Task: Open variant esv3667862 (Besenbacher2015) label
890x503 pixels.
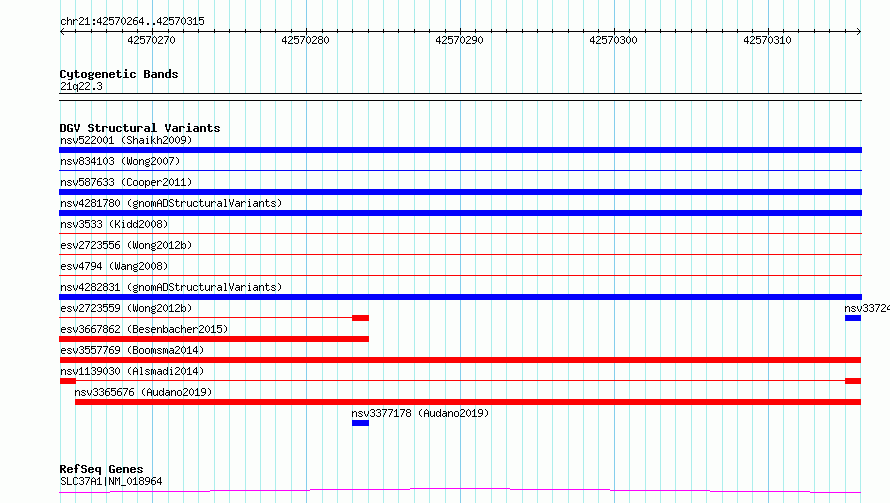Action: point(144,329)
